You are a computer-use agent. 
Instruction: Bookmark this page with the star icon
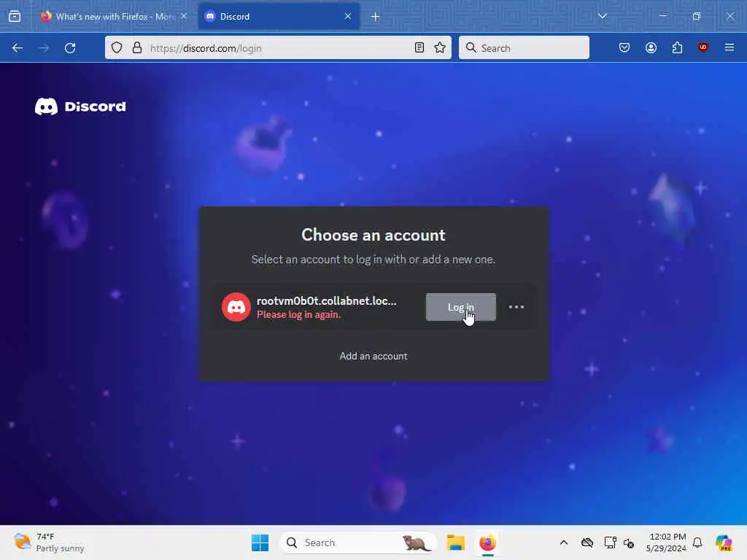point(440,47)
